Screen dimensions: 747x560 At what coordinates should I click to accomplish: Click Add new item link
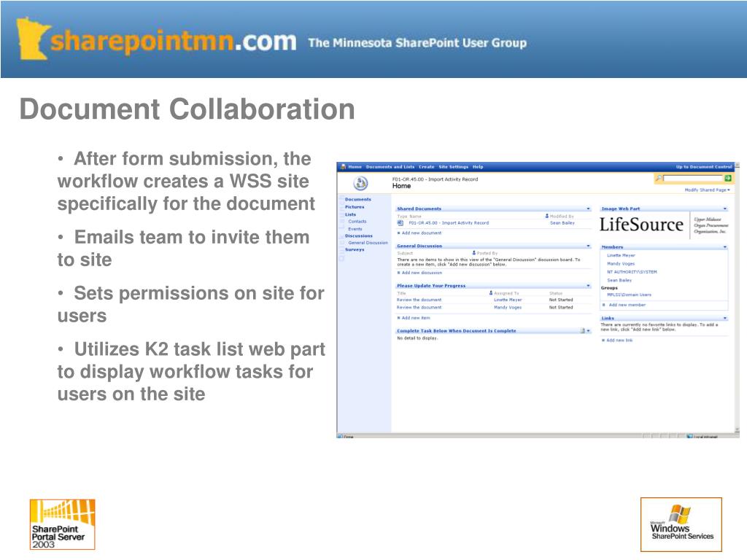point(415,318)
